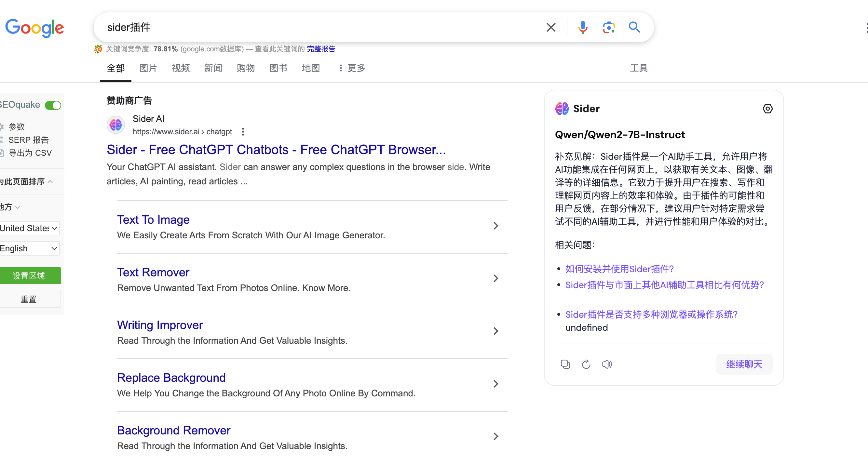The image size is (868, 465).
Task: Clear the search box with the X icon
Action: [x=551, y=27]
